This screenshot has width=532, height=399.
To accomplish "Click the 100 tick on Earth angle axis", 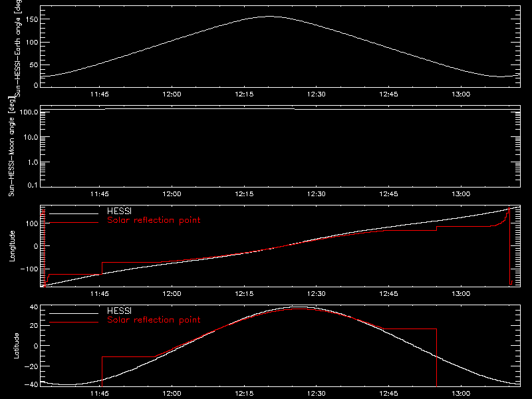I will pos(33,43).
